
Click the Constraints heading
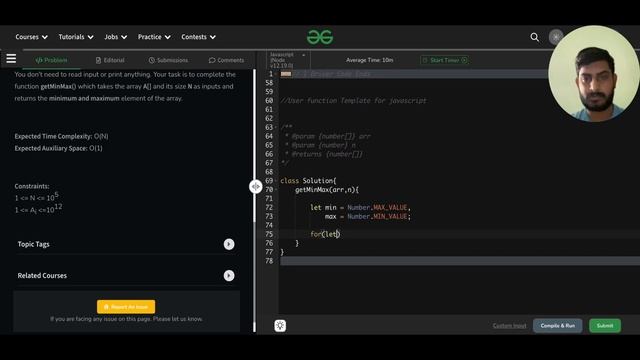coord(32,186)
